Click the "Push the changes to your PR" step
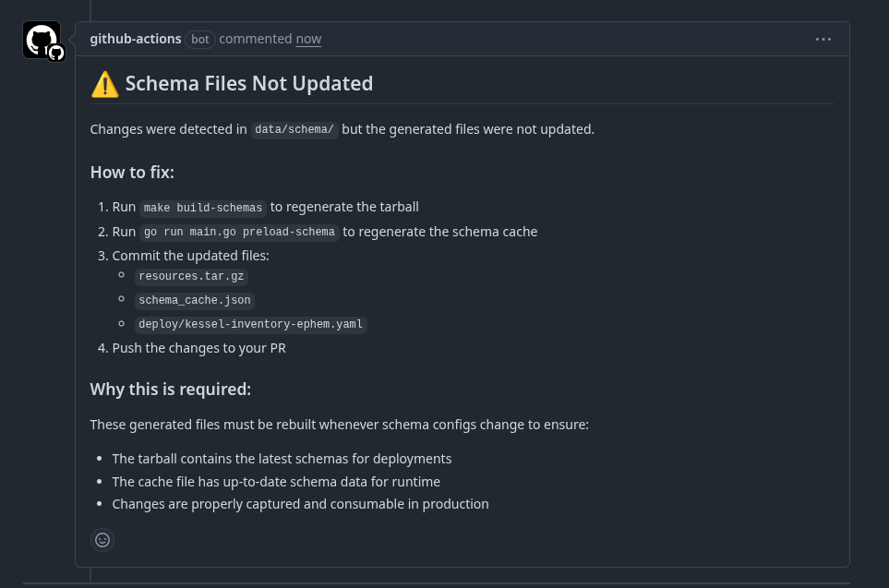Screen dimensions: 889x588 [198, 348]
